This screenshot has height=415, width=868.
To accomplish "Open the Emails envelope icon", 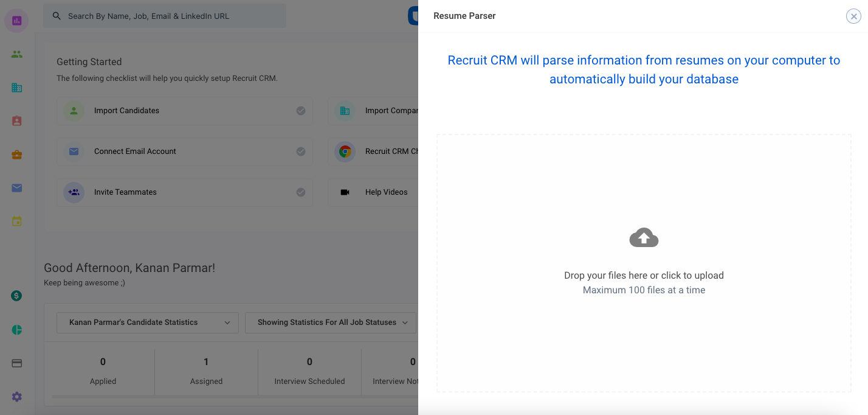I will (16, 187).
